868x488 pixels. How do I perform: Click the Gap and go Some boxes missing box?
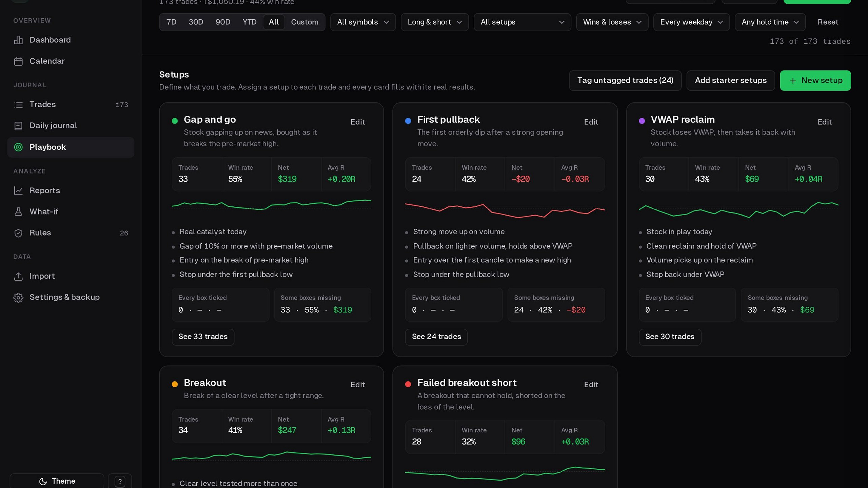322,304
